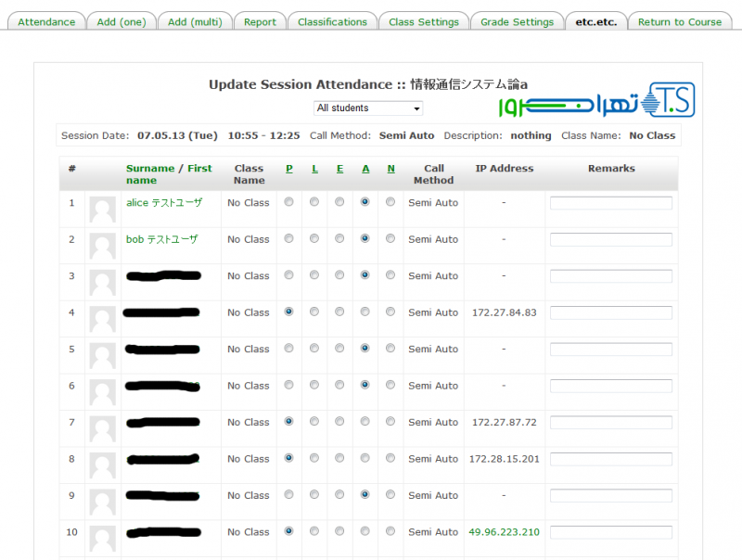
Task: Click alice's user avatar picture
Action: (x=102, y=210)
